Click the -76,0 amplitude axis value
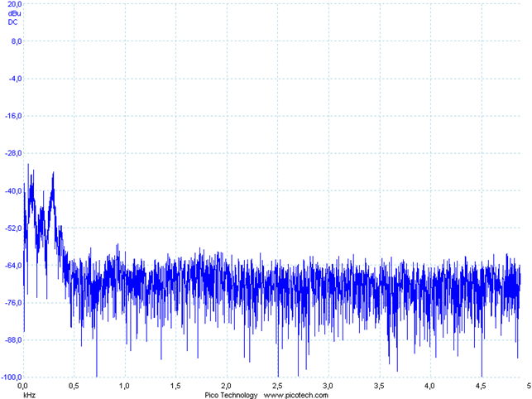 coord(13,303)
